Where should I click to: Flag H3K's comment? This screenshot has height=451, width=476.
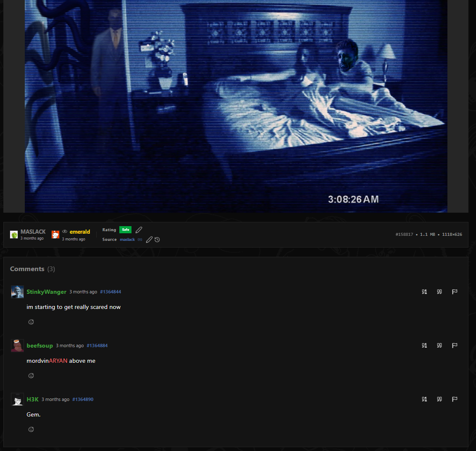455,399
